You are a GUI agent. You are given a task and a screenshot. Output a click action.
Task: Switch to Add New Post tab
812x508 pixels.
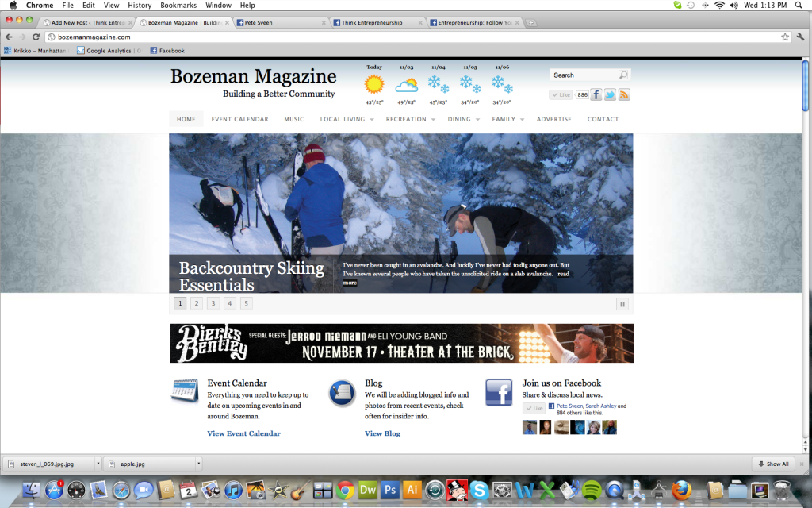coord(87,23)
